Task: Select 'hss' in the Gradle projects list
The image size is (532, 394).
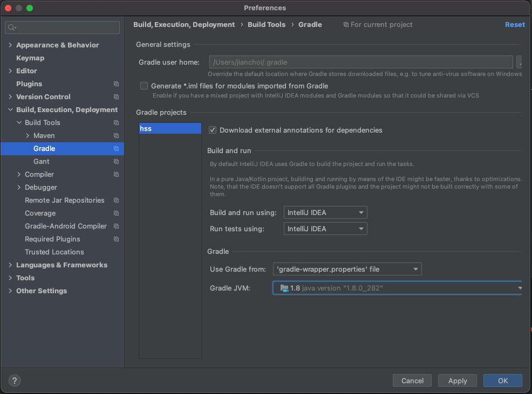Action: (170, 128)
